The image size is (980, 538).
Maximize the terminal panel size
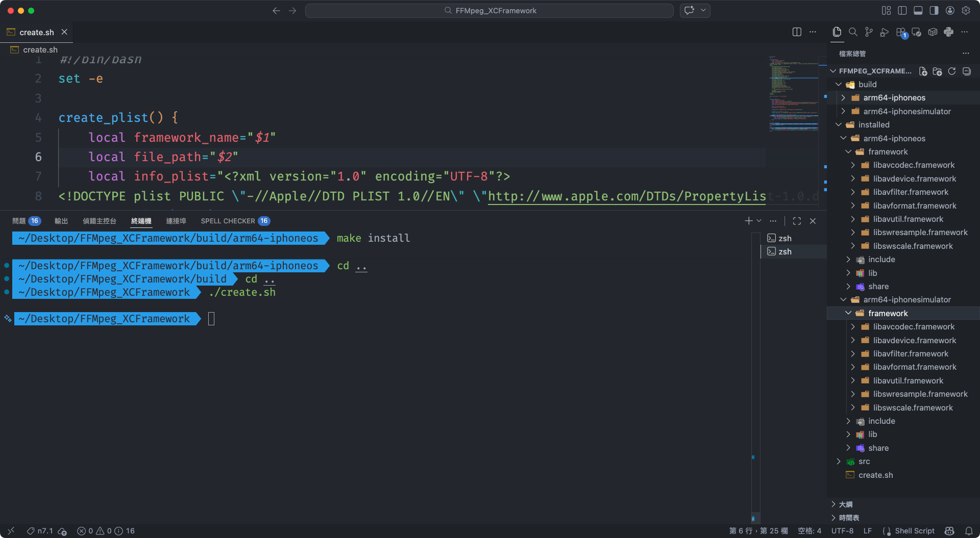[x=797, y=221]
